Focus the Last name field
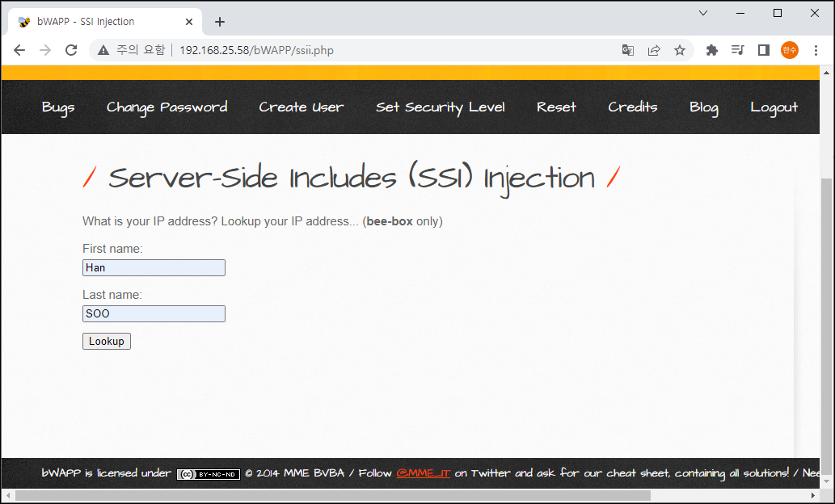The width and height of the screenshot is (835, 504). point(154,313)
